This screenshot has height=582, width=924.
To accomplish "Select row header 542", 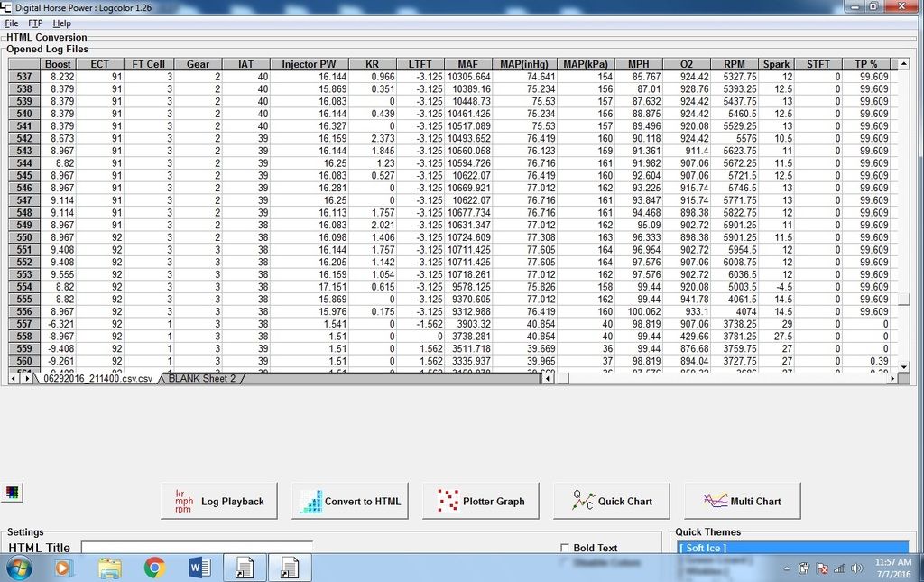I will (24, 138).
